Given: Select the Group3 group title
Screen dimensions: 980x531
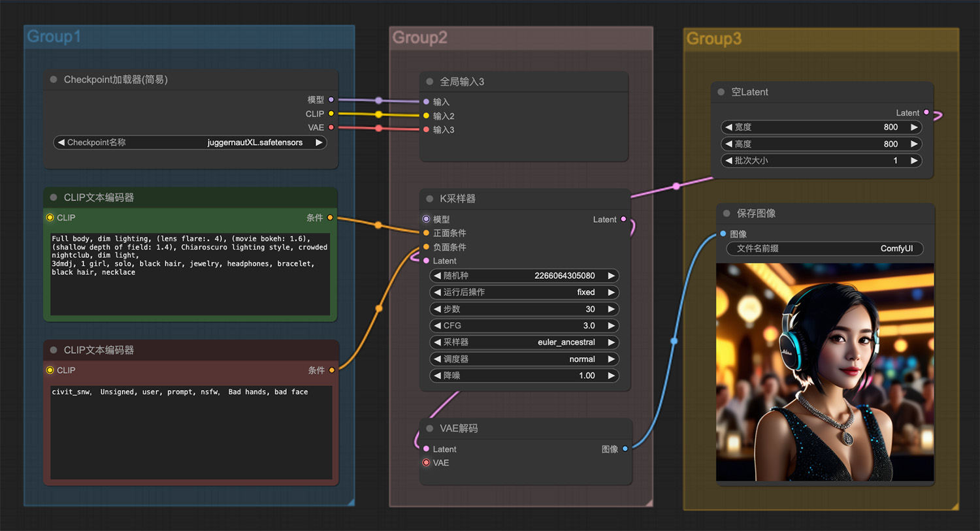Looking at the screenshot, I should click(x=714, y=39).
